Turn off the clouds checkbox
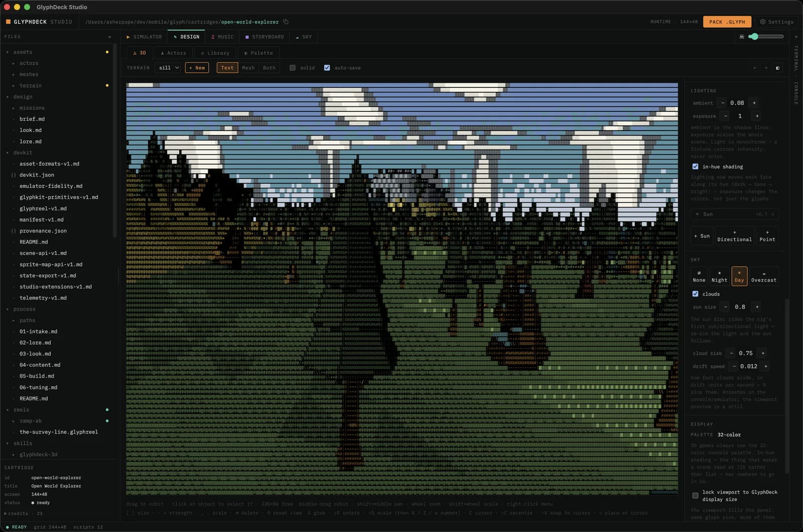 (x=695, y=294)
